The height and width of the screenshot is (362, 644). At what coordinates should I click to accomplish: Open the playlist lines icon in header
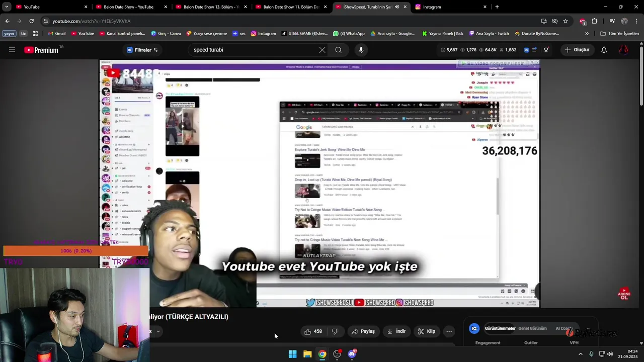click(534, 50)
